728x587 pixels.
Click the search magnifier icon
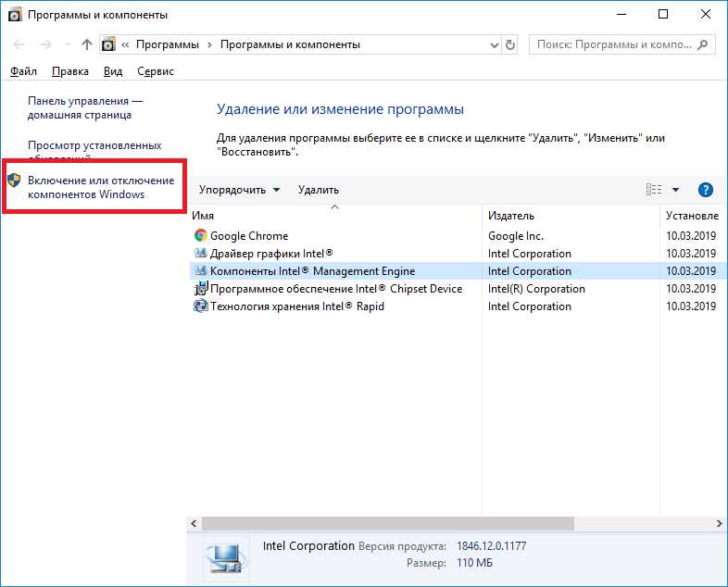pos(703,44)
